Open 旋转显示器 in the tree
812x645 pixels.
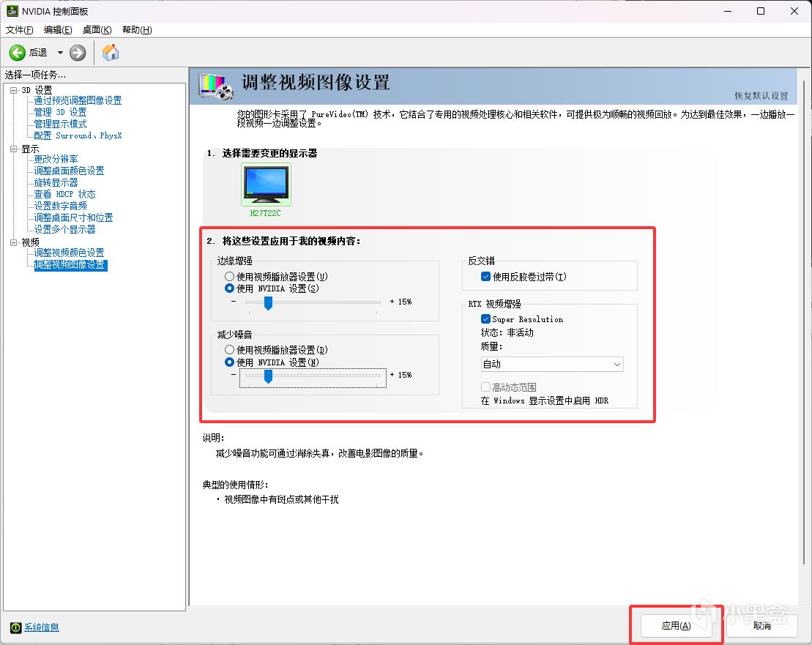pyautogui.click(x=56, y=183)
